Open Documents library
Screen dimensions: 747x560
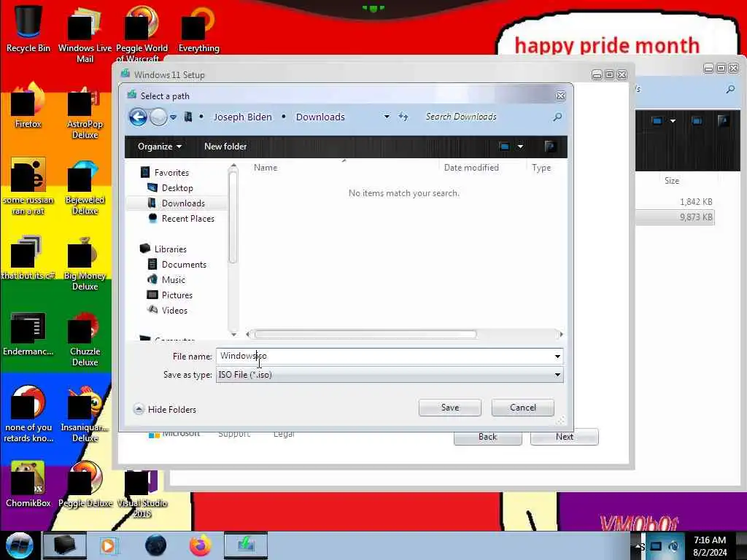click(x=184, y=264)
